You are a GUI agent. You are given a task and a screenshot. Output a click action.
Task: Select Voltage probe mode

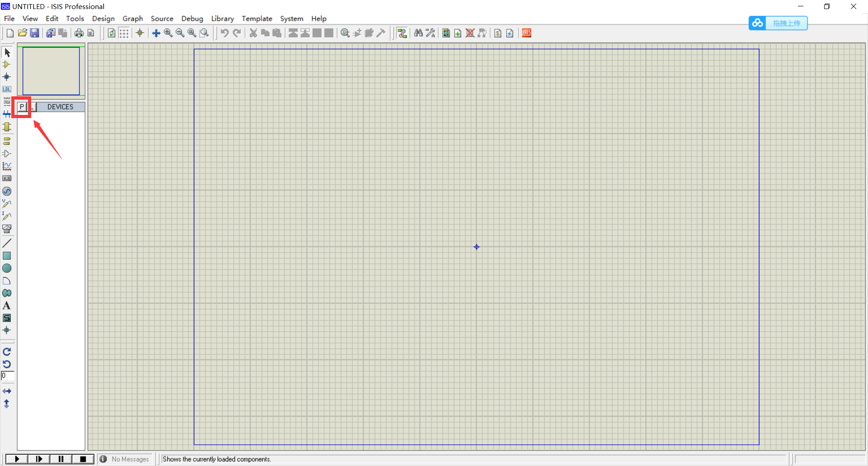[x=7, y=204]
